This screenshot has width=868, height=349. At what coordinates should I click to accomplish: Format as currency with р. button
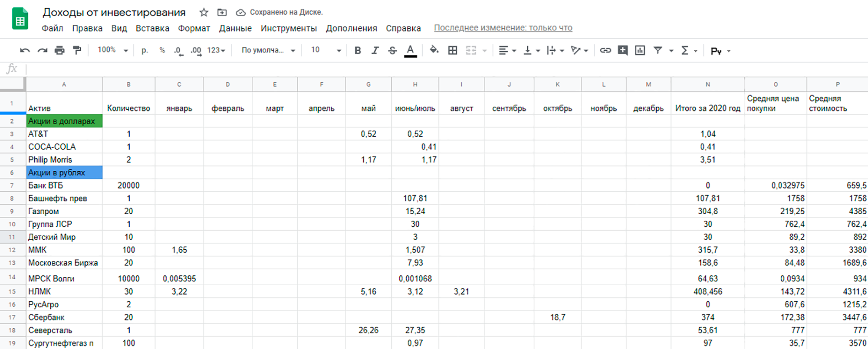click(x=145, y=50)
